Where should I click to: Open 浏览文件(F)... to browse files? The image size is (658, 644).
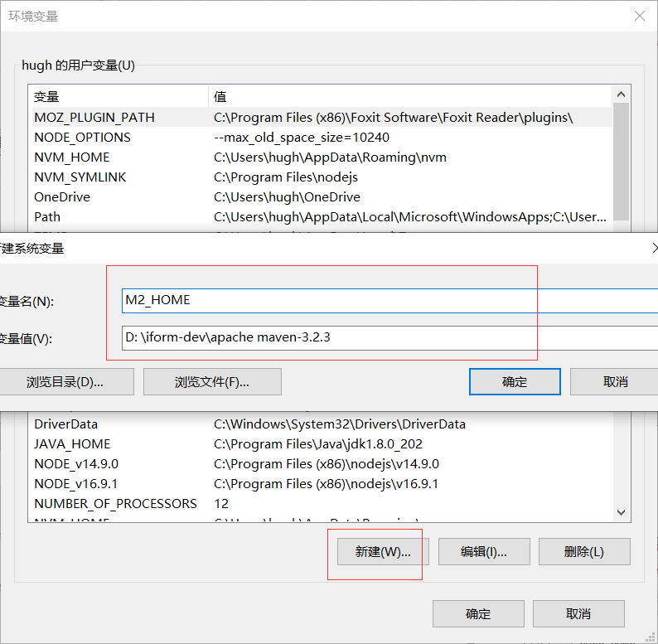point(212,382)
